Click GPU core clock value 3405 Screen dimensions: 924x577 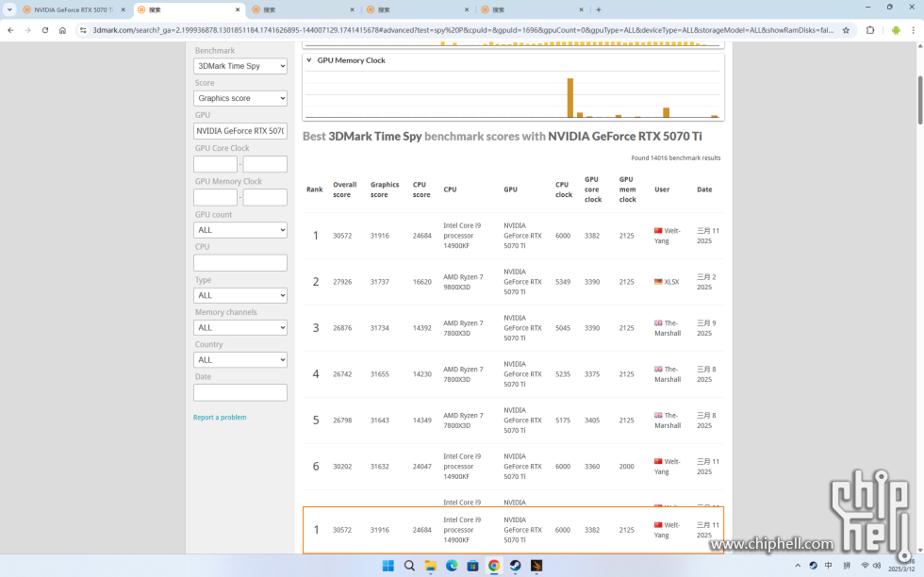coord(592,420)
